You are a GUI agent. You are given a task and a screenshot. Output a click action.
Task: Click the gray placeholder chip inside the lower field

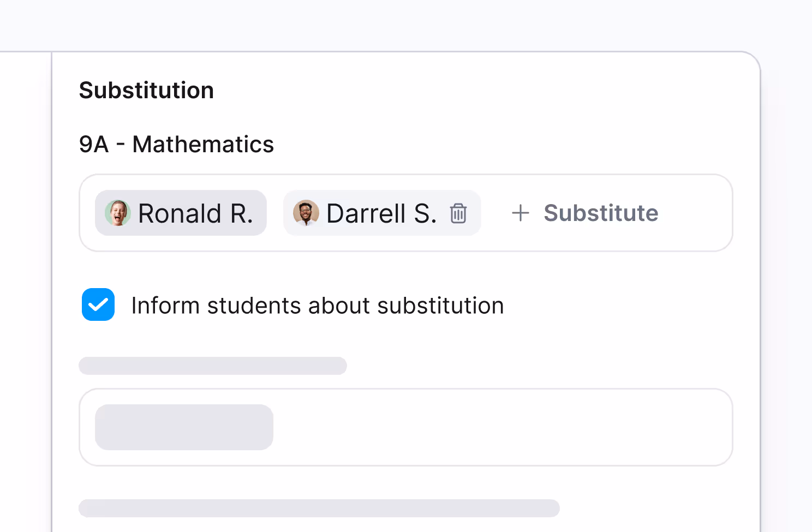(x=184, y=427)
